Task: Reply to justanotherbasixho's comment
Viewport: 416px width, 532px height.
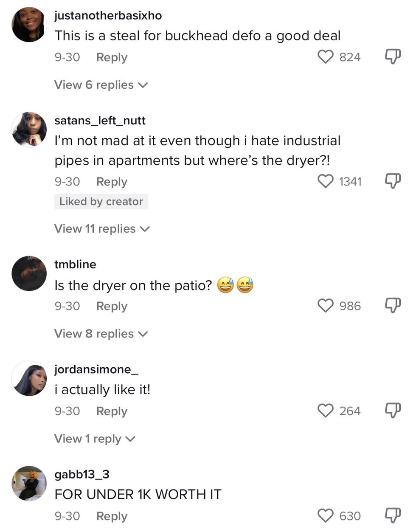Action: click(x=112, y=57)
